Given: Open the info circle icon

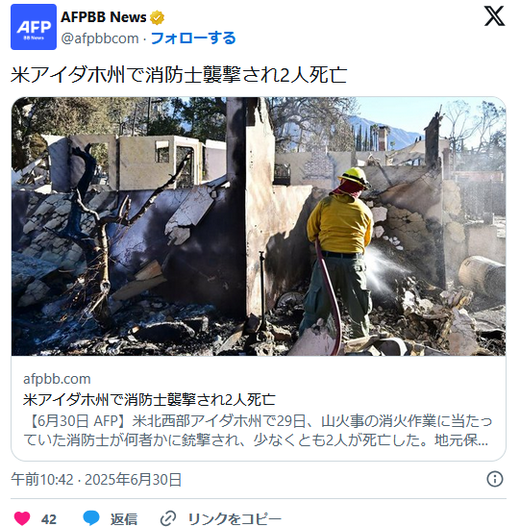Looking at the screenshot, I should [x=495, y=479].
